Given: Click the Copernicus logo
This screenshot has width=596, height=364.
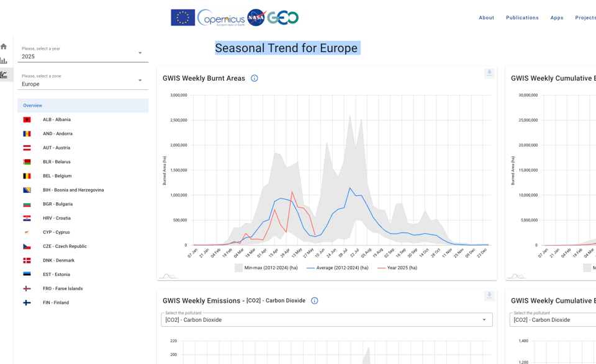Looking at the screenshot, I should tap(221, 17).
